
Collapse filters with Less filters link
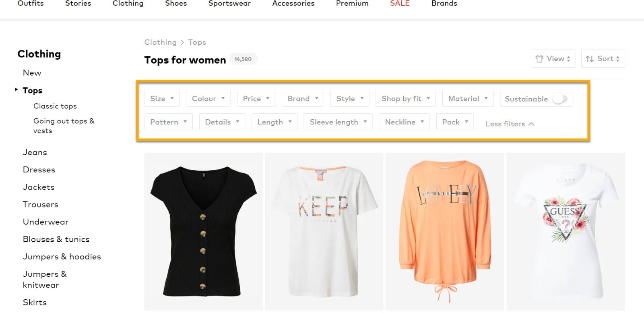coord(510,124)
